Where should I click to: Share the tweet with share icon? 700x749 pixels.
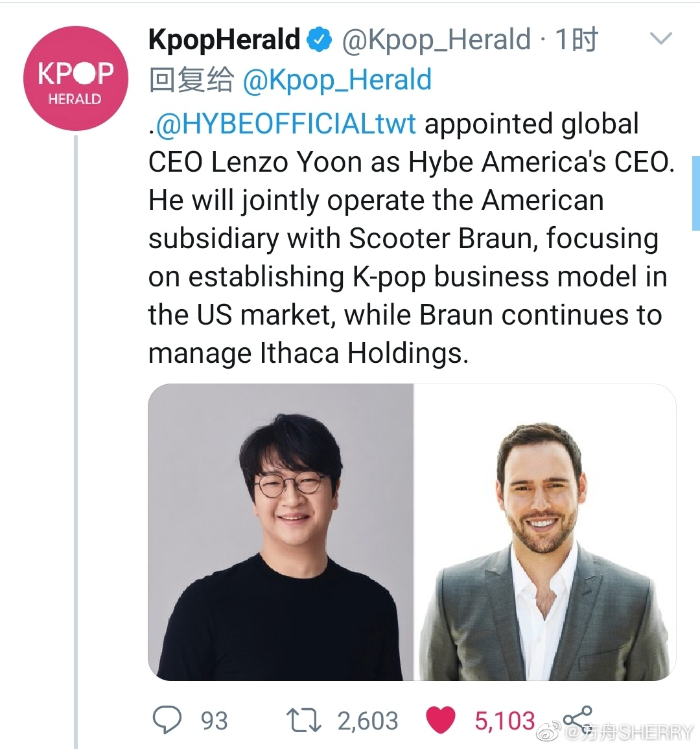point(576,719)
